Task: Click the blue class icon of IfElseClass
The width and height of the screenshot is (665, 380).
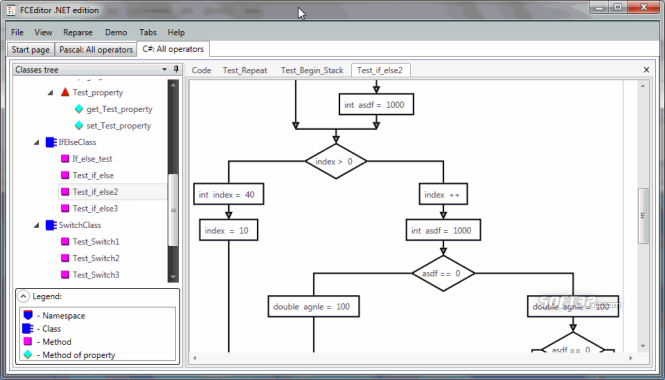Action: pos(51,142)
